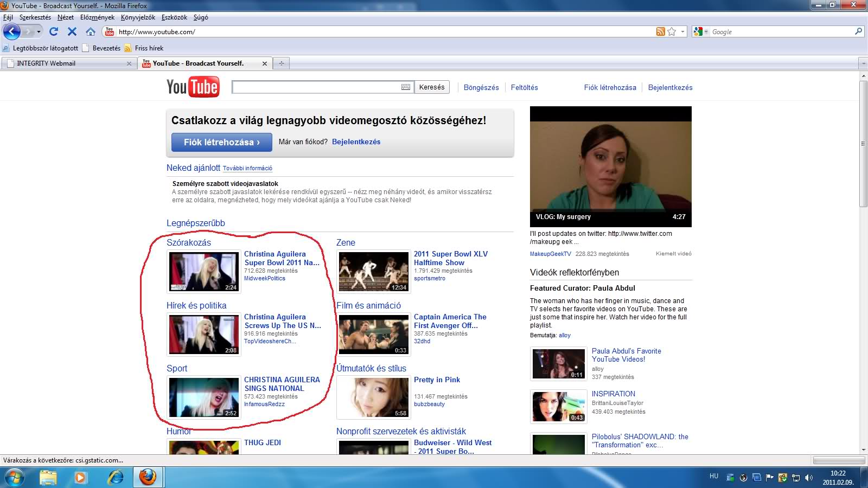Click the reload page icon
868x488 pixels.
pos(54,31)
